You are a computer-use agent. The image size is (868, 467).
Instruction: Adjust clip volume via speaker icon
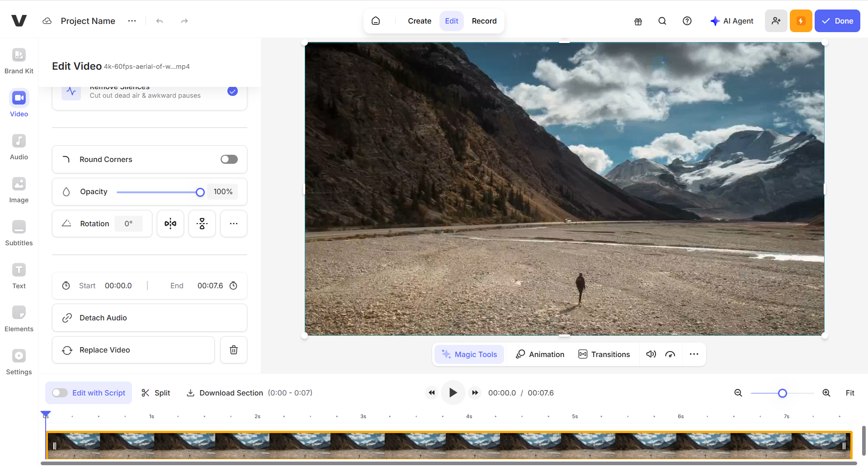(651, 354)
